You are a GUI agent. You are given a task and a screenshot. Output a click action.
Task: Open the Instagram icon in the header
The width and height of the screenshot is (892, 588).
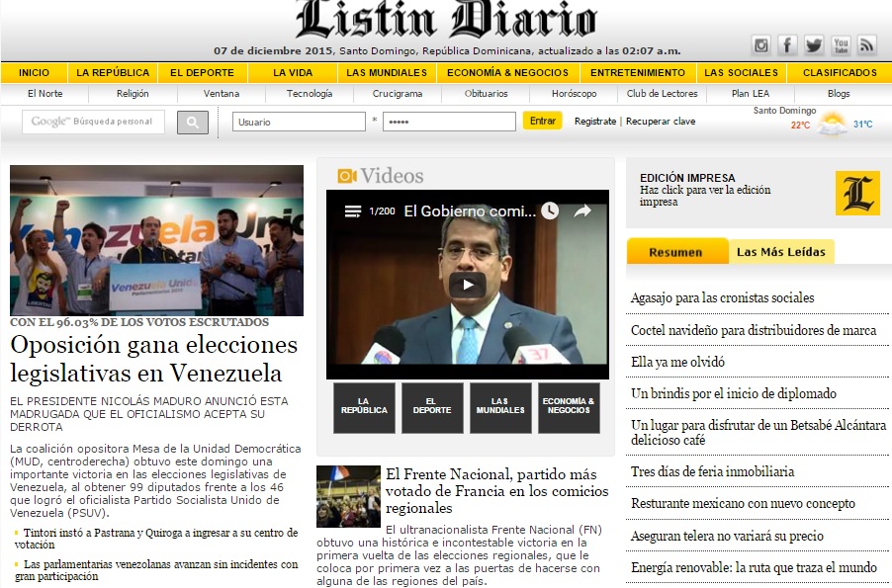coord(760,44)
